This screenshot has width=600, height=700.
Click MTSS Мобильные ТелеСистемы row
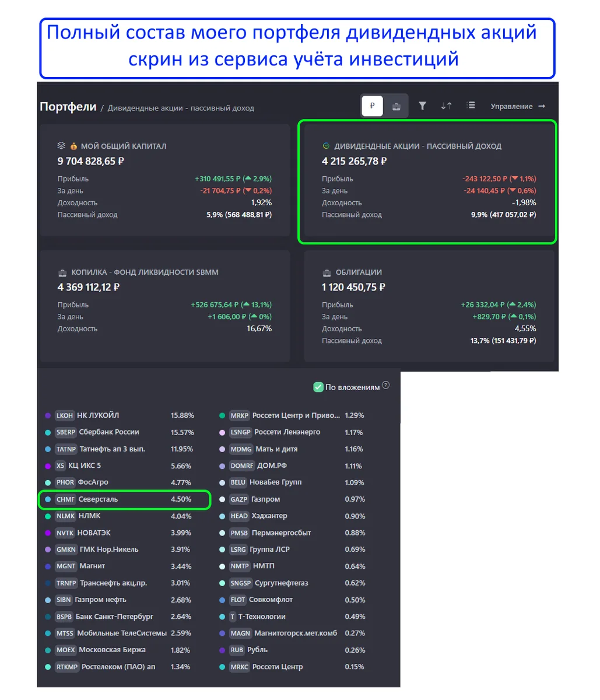click(x=119, y=633)
